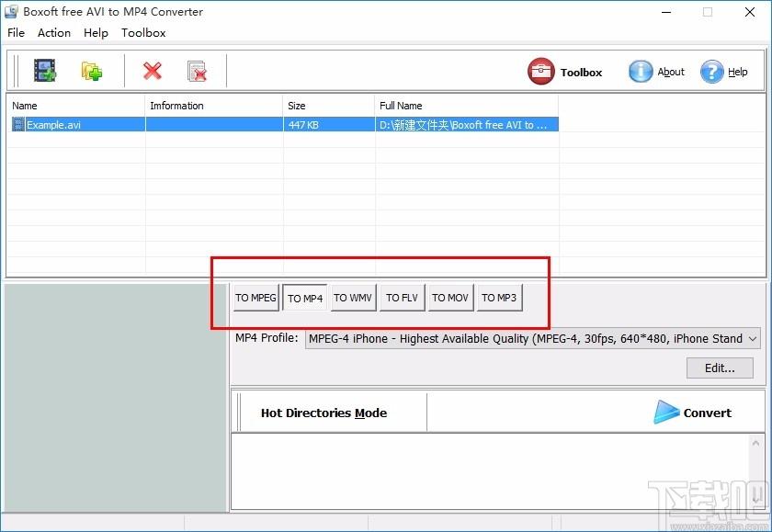Click the Example.avi file icon
Screen dimensions: 772x532
point(18,125)
